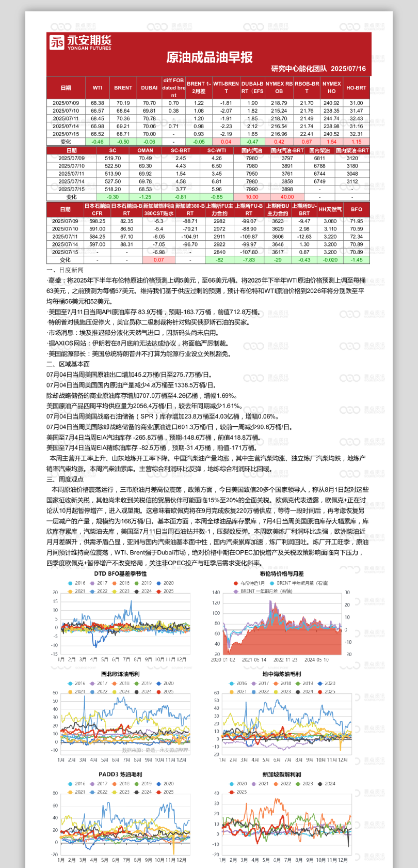
Task: Click the section heading 二、区域基本面
Action: pyautogui.click(x=68, y=364)
